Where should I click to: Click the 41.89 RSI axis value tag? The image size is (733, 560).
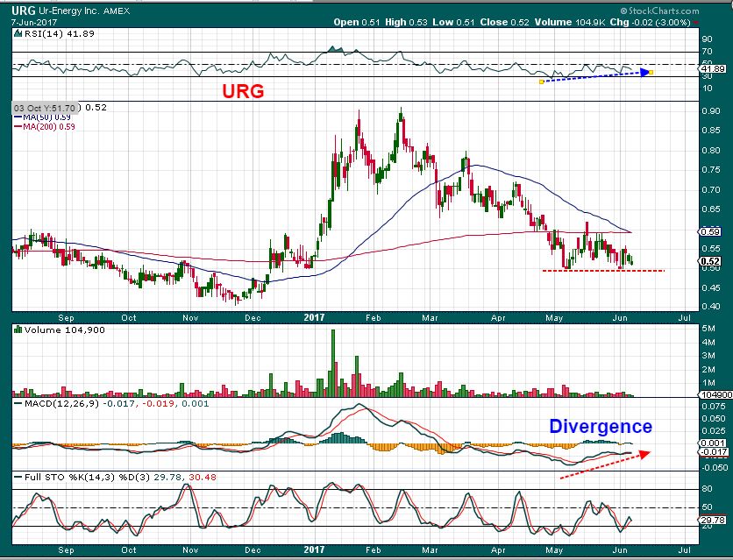tap(714, 68)
